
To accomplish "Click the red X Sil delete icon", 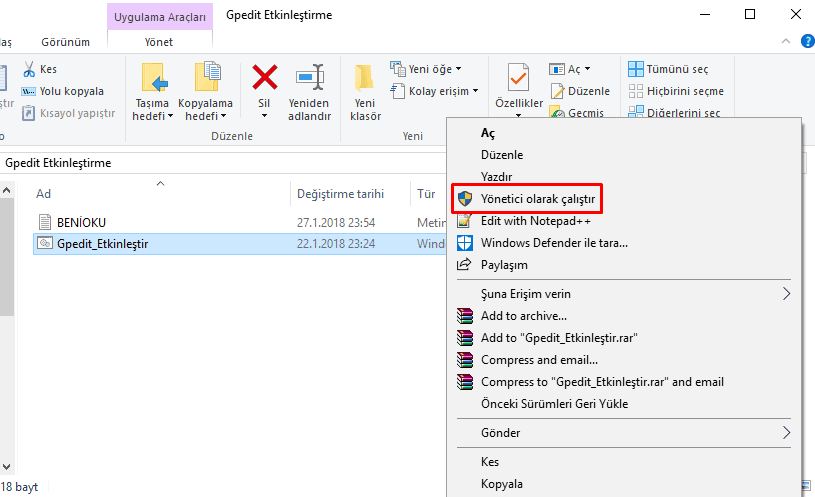I will [264, 77].
